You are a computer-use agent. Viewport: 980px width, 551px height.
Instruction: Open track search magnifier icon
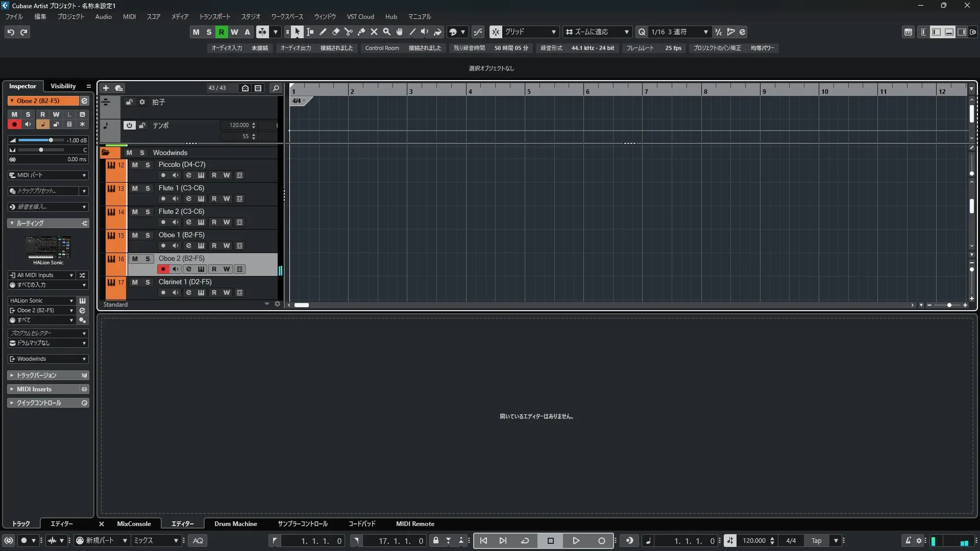[276, 88]
